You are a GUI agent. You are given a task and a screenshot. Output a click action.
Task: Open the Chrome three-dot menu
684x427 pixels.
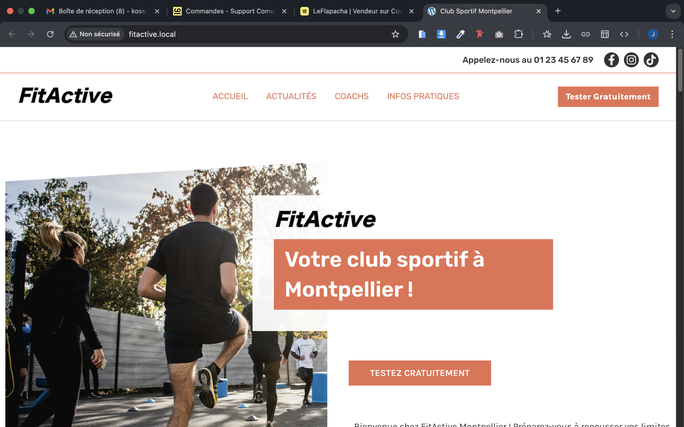pos(672,34)
